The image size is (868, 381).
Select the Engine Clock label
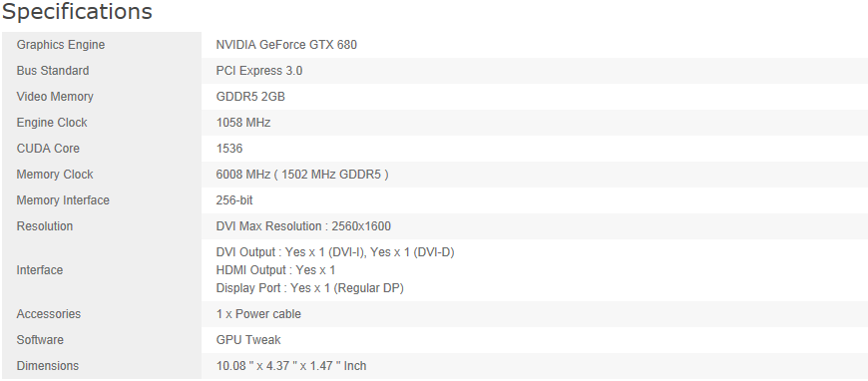tap(52, 123)
